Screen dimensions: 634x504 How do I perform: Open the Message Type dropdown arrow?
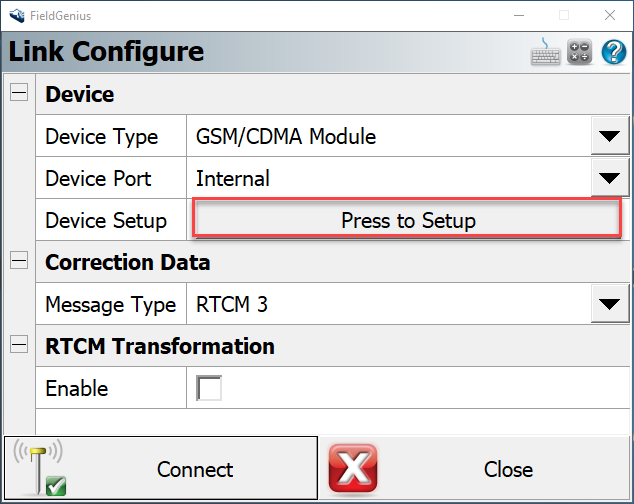pos(608,305)
